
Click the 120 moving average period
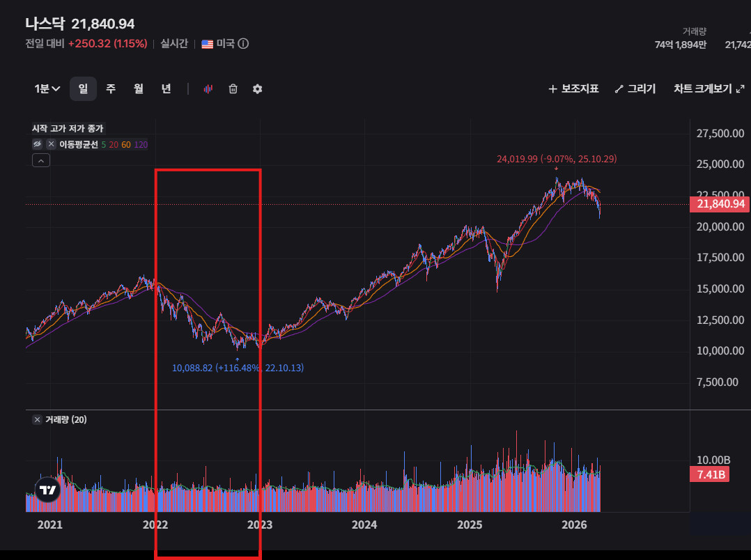tap(141, 145)
